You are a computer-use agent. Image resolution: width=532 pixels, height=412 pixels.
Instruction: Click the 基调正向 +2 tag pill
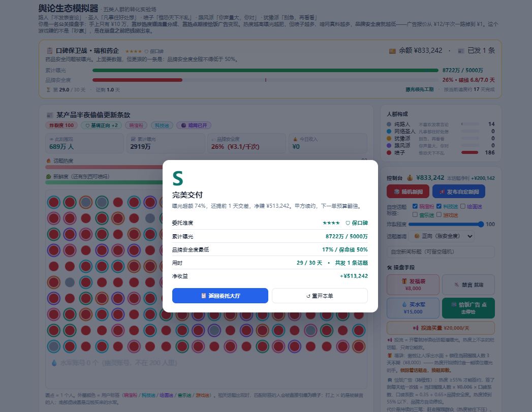(x=101, y=125)
